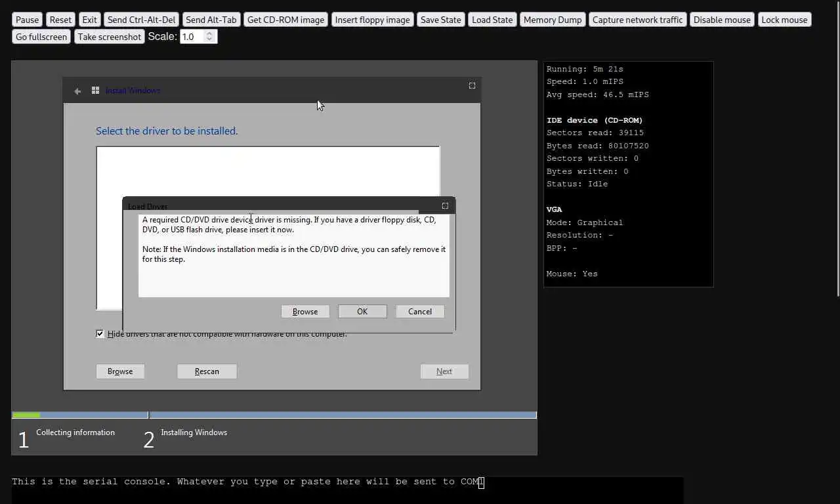Click the 'Mode: Graphical' VGA line

[x=585, y=222]
